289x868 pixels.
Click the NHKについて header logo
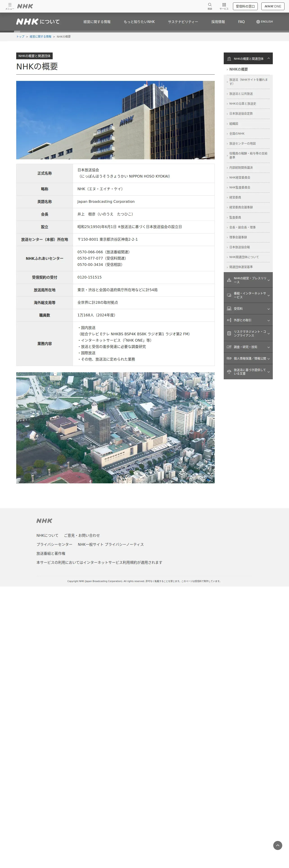pos(38,22)
